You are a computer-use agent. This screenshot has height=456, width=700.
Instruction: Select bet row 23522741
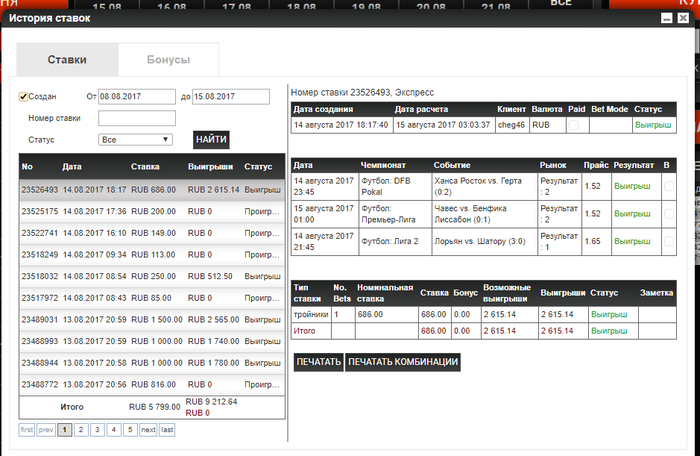(152, 233)
